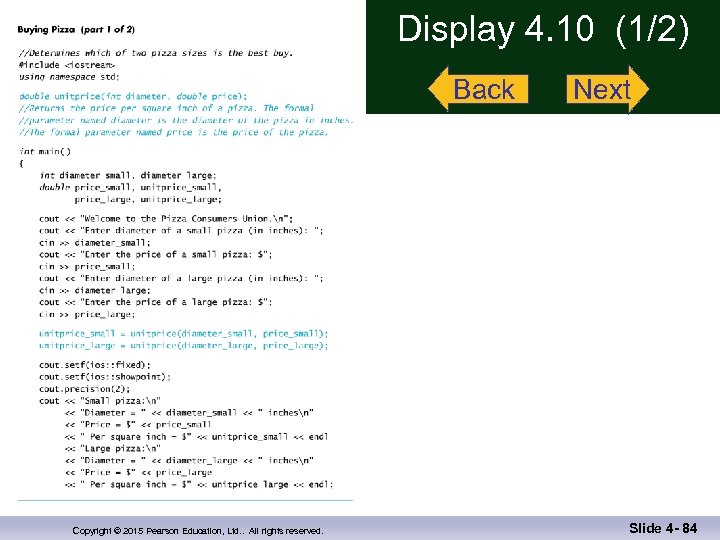The width and height of the screenshot is (720, 540).
Task: Click the 'Welcome to the Pizza Consumers Union' line
Action: coord(166,219)
